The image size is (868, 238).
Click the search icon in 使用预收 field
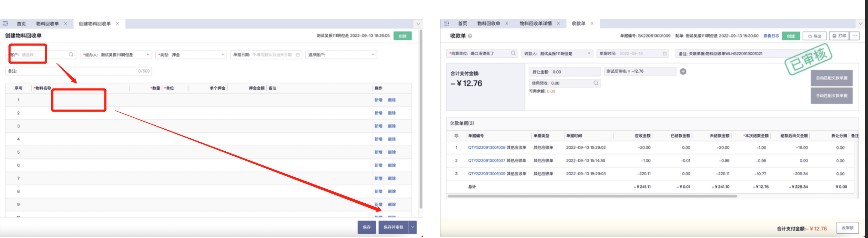click(596, 83)
